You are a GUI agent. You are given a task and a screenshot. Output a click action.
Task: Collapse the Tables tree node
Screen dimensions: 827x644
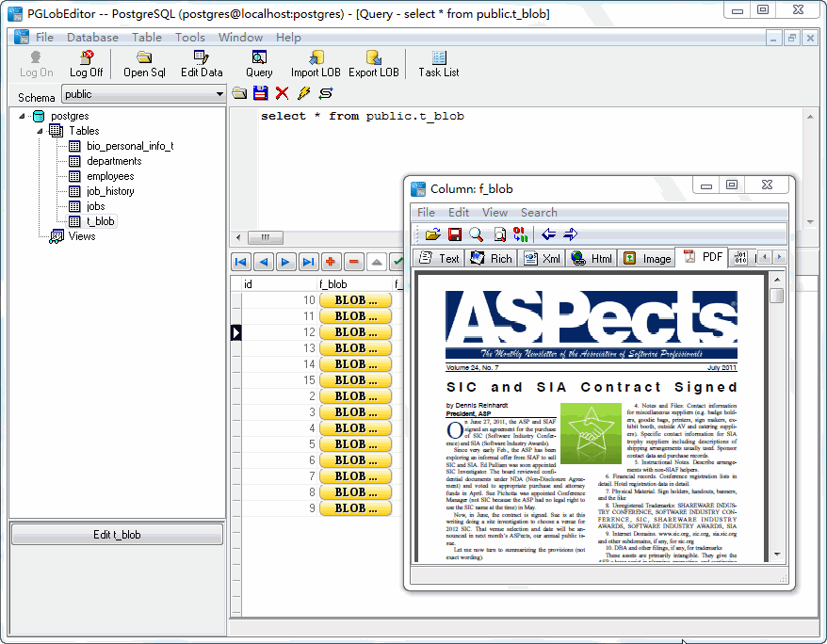[40, 131]
